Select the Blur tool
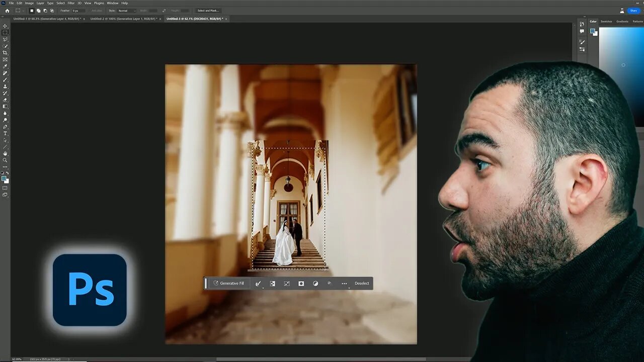Screen dimensions: 644x362 click(6, 113)
